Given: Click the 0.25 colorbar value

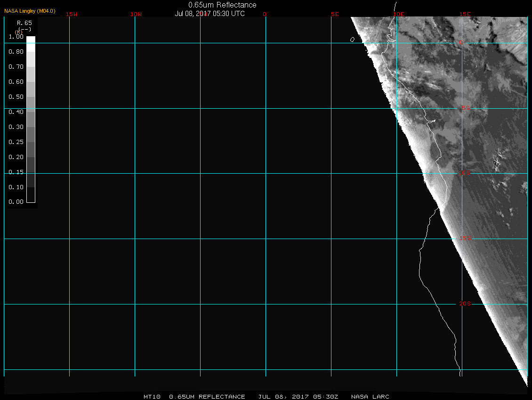Looking at the screenshot, I should 16,142.
